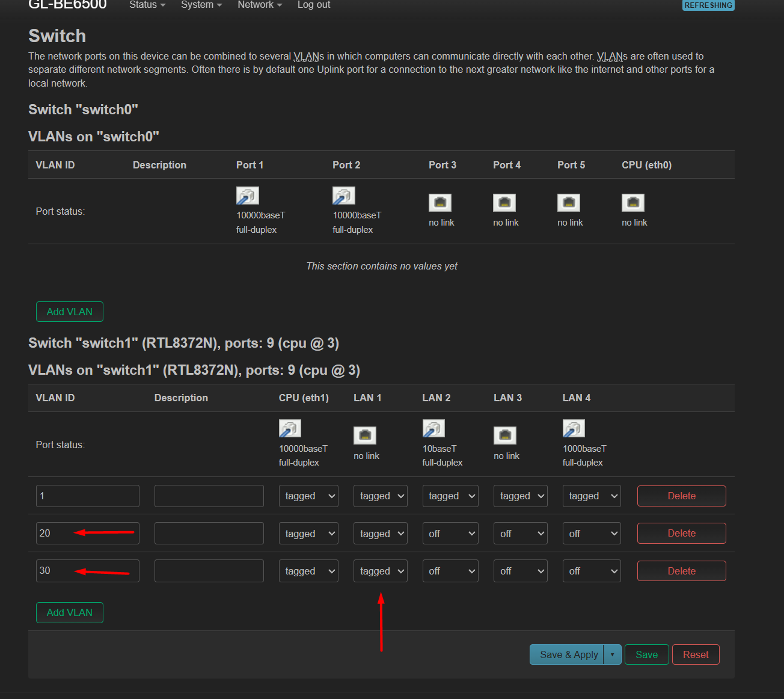This screenshot has height=699, width=784.
Task: Click Add VLAN under switch1
Action: pyautogui.click(x=70, y=612)
